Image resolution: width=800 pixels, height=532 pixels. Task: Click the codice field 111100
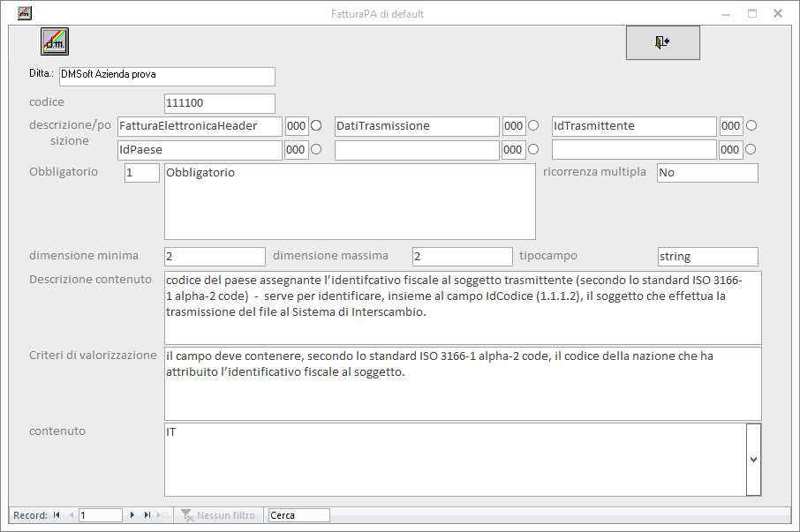[x=220, y=103]
